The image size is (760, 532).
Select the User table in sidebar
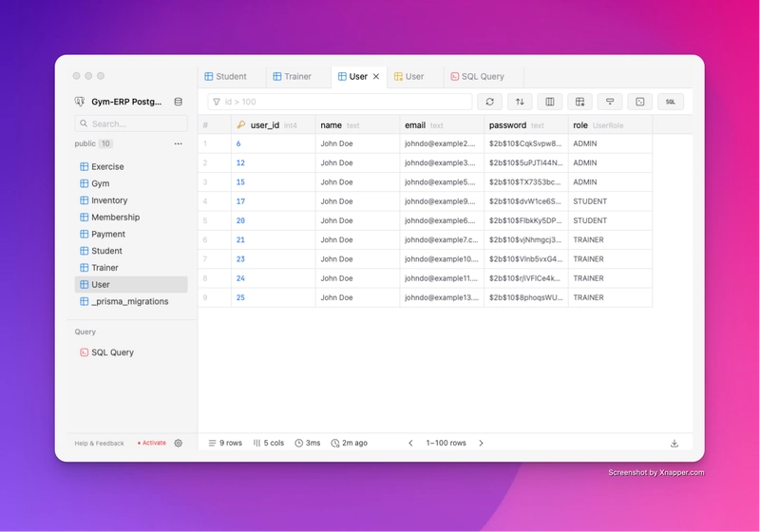point(131,284)
